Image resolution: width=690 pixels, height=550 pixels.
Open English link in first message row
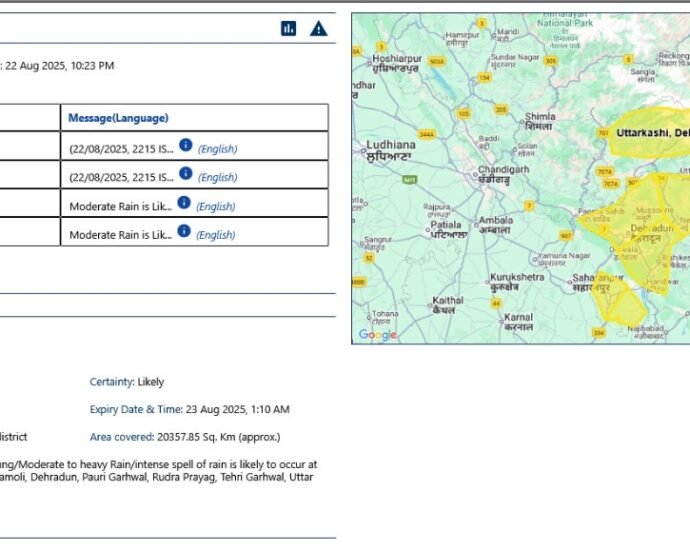(x=217, y=149)
